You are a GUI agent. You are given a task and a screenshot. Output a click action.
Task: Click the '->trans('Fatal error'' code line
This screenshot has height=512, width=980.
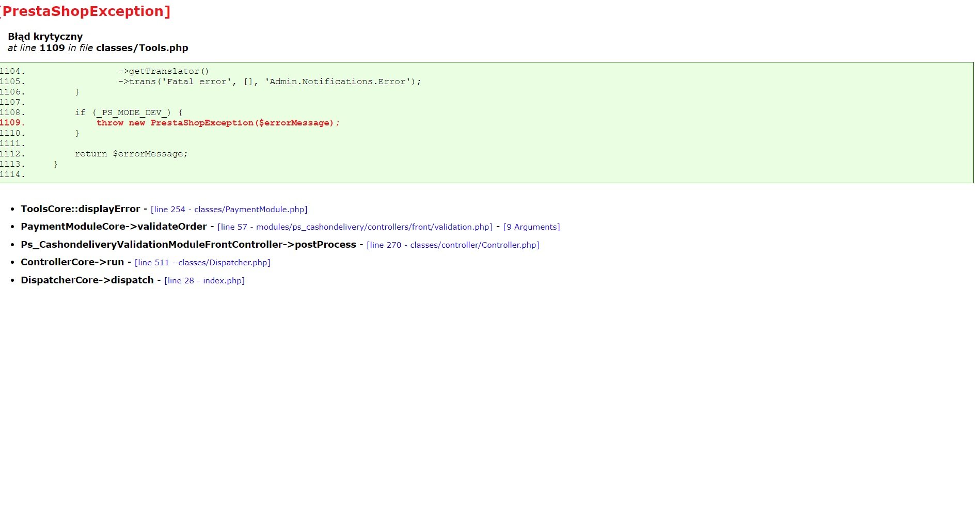click(270, 82)
